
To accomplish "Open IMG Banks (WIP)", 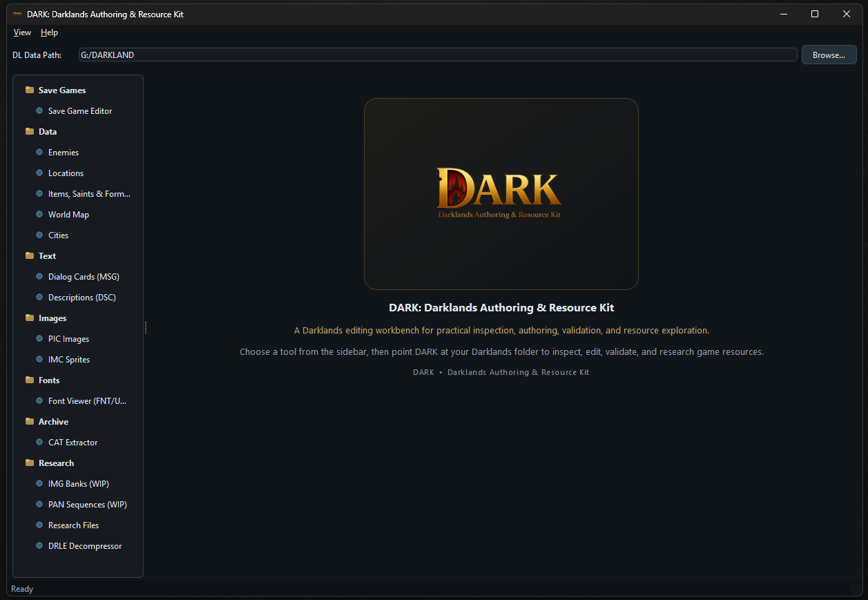I will point(79,484).
